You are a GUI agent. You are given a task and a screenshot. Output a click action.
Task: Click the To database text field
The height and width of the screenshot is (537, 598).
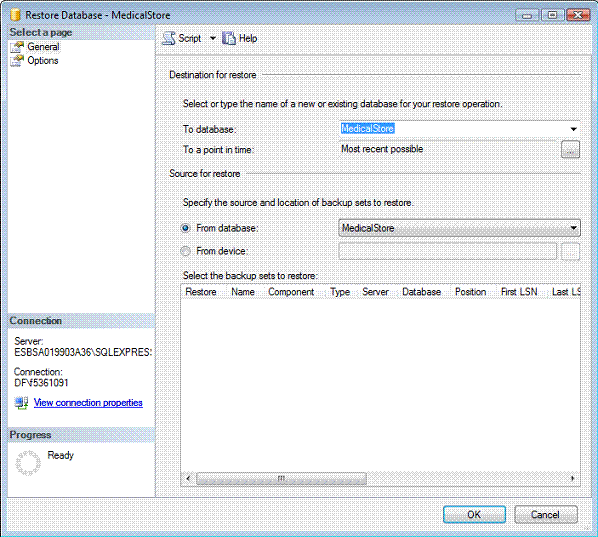(x=453, y=129)
